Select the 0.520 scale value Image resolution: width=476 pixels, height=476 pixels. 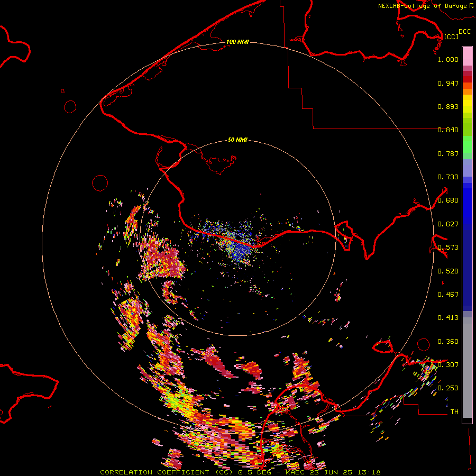pos(448,271)
